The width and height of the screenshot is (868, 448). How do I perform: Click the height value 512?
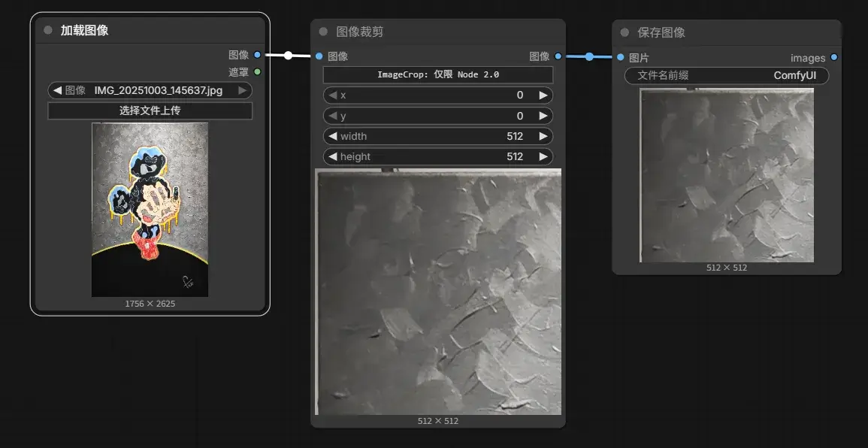[x=515, y=156]
